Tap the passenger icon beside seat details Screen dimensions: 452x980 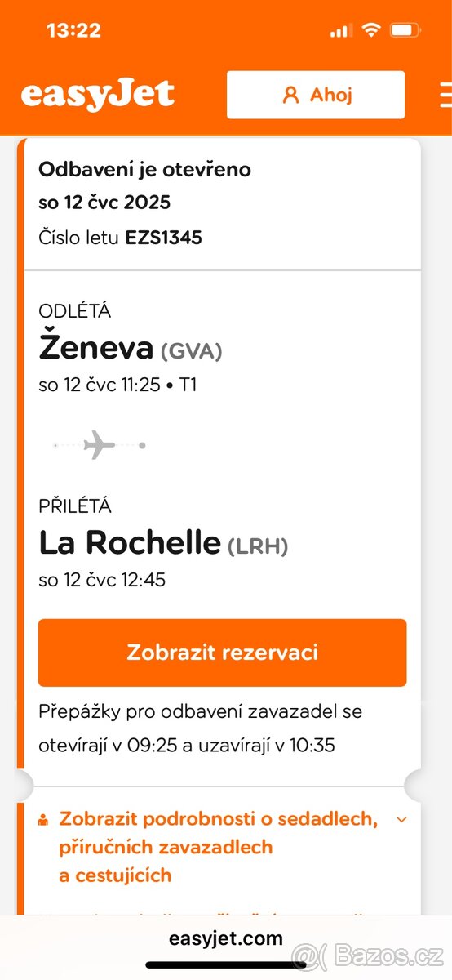pos(44,820)
